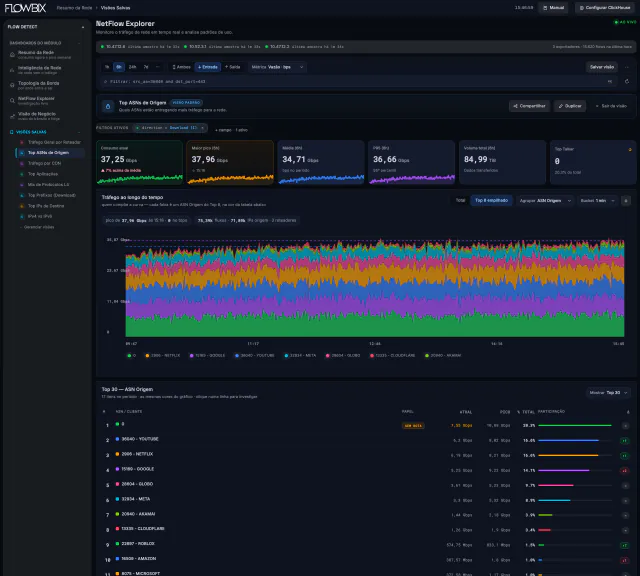Toggle the META legend series
This screenshot has height=576, width=640.
tap(300, 356)
